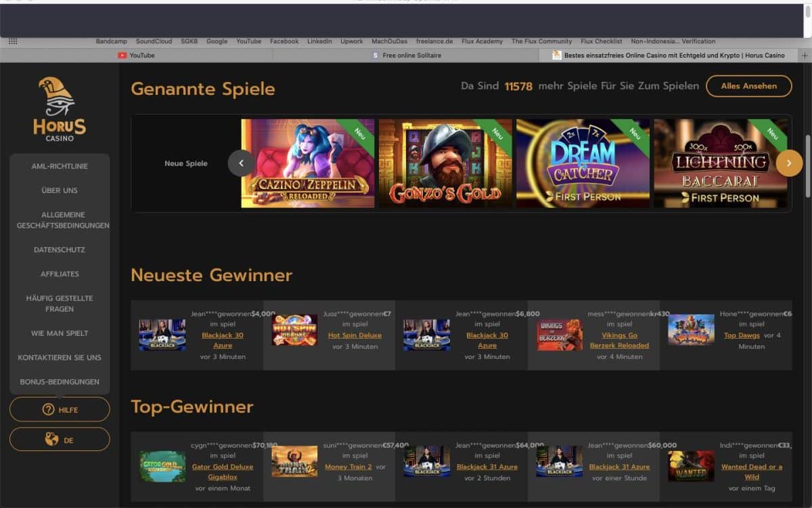This screenshot has width=812, height=508.
Task: Click the HILFE help button
Action: (60, 410)
